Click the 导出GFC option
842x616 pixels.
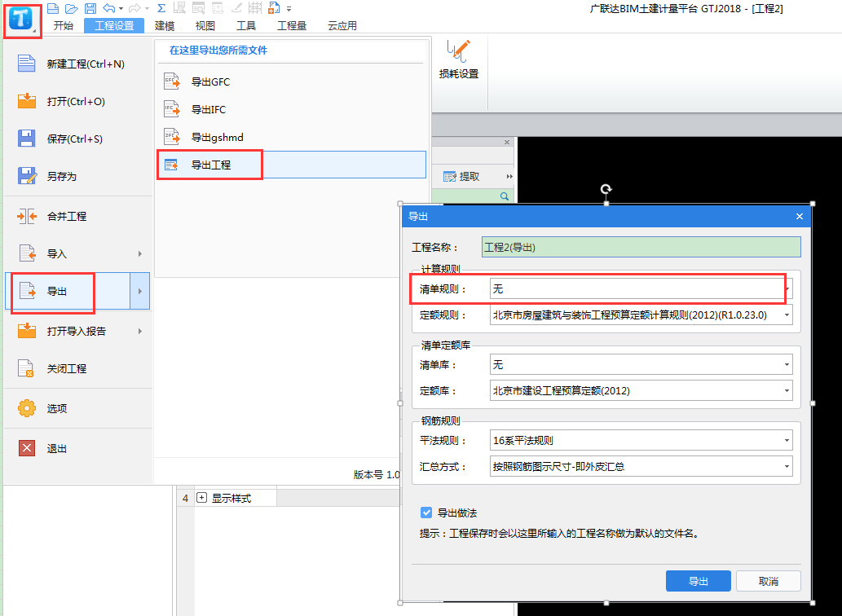click(x=292, y=82)
